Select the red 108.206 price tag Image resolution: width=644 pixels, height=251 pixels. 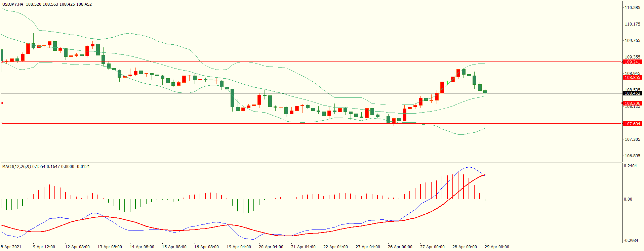coord(632,103)
